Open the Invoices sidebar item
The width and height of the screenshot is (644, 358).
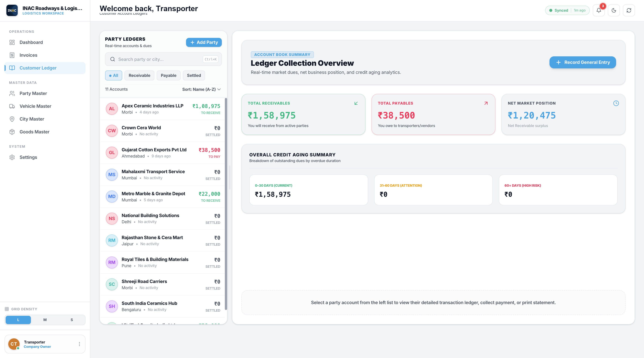point(45,55)
